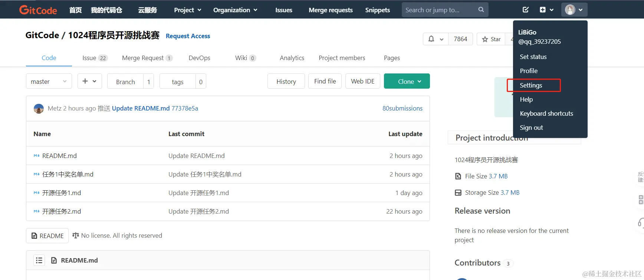Open the Update README.md commit link

coord(141,108)
